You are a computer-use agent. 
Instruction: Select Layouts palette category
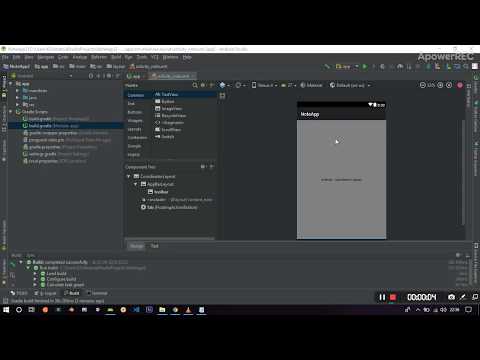tap(135, 129)
